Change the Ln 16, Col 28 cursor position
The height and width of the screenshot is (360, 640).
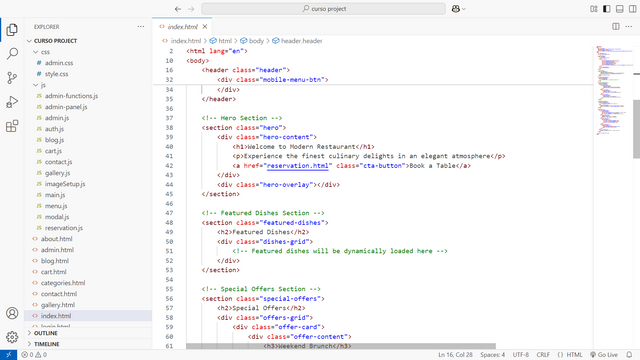click(x=455, y=355)
